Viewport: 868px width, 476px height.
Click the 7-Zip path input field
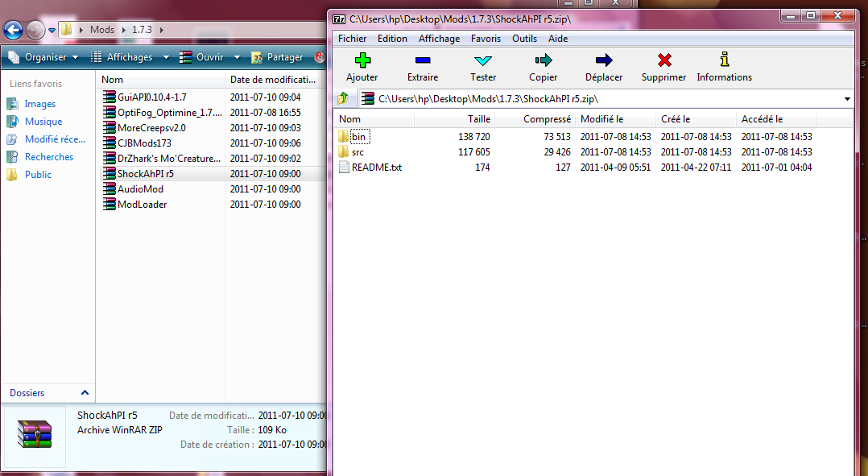(x=605, y=99)
